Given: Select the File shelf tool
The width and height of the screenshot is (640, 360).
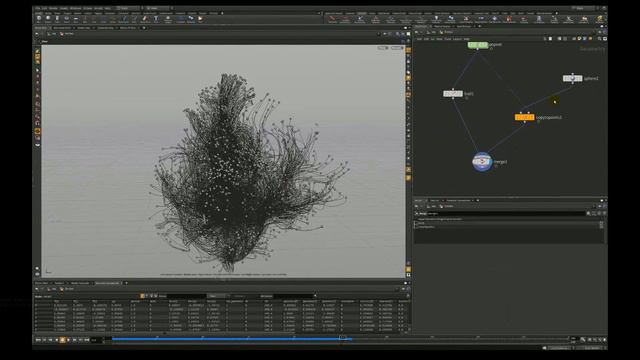Looking at the screenshot, I should click(x=200, y=18).
